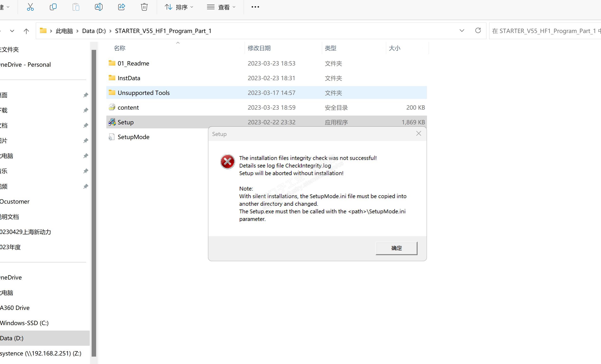Click the Rename icon in toolbar
This screenshot has height=364, width=601.
[x=99, y=7]
